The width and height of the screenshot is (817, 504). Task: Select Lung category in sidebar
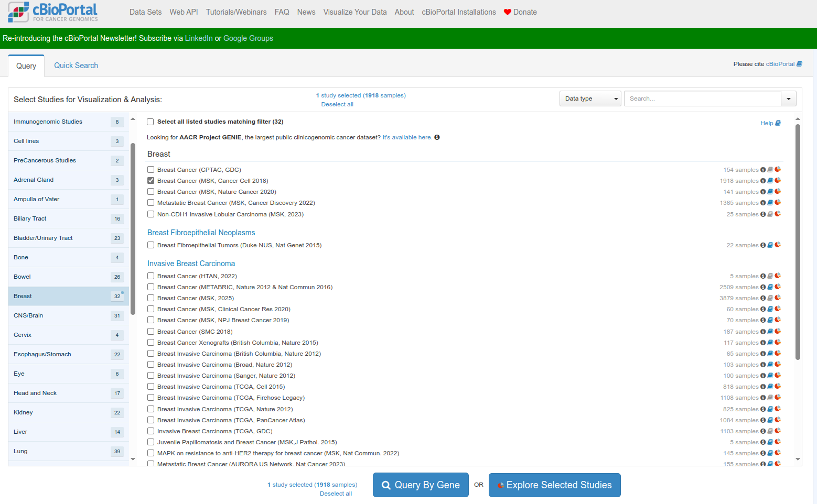(68, 451)
